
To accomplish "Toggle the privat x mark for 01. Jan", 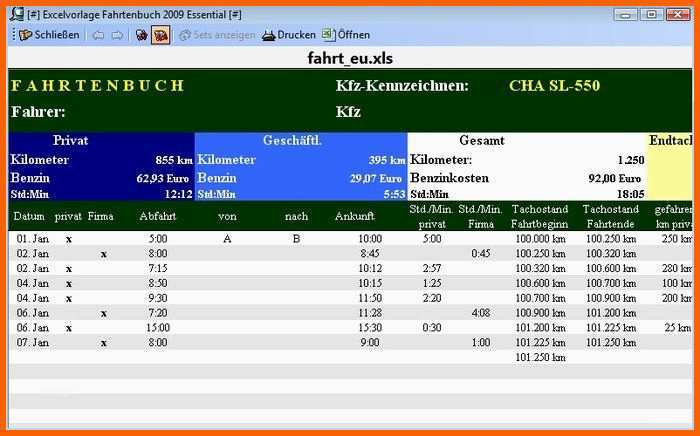I will coord(68,239).
